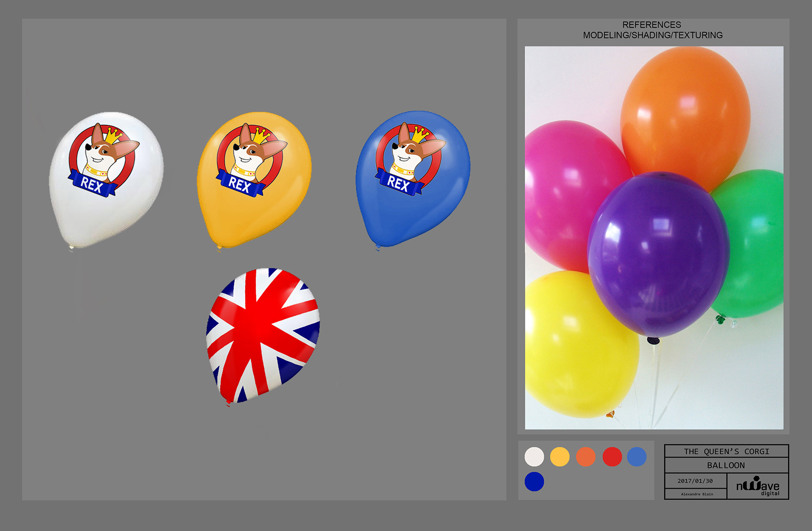
Task: Click the author name 'Alexandre Blain'
Action: (697, 494)
